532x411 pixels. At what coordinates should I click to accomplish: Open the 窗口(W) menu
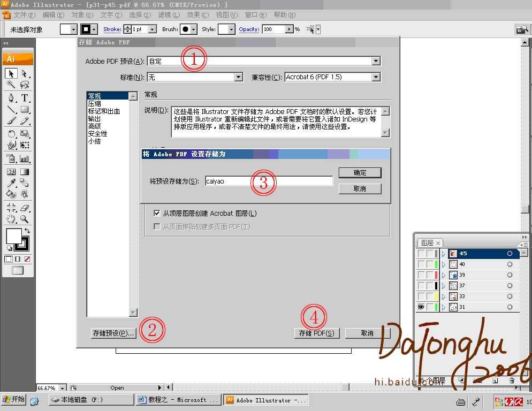tap(256, 15)
